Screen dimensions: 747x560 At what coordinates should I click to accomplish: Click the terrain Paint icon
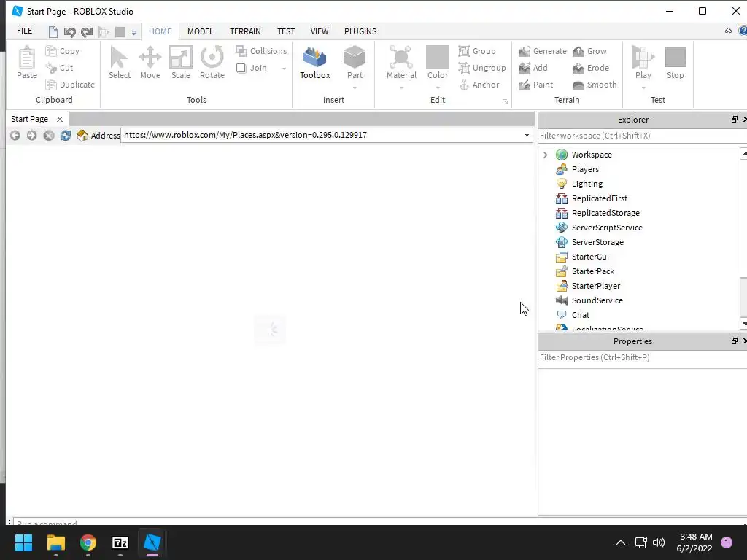(525, 85)
